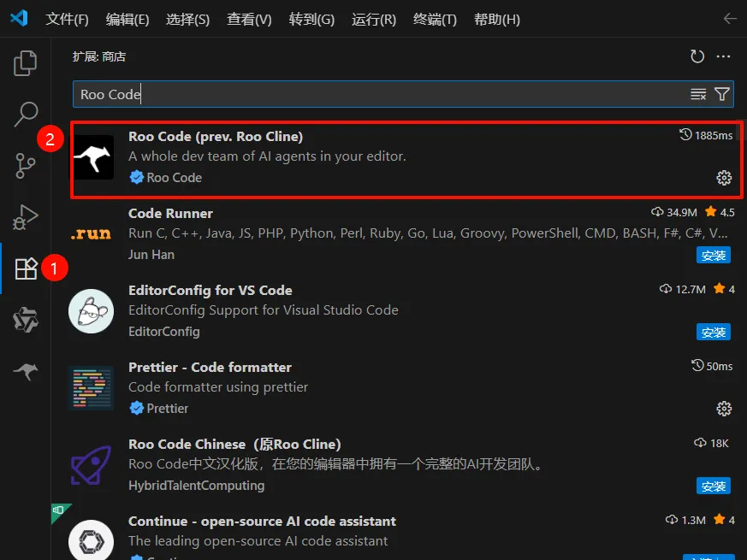Image resolution: width=747 pixels, height=560 pixels.
Task: Open the 终端(T) menu
Action: click(435, 20)
